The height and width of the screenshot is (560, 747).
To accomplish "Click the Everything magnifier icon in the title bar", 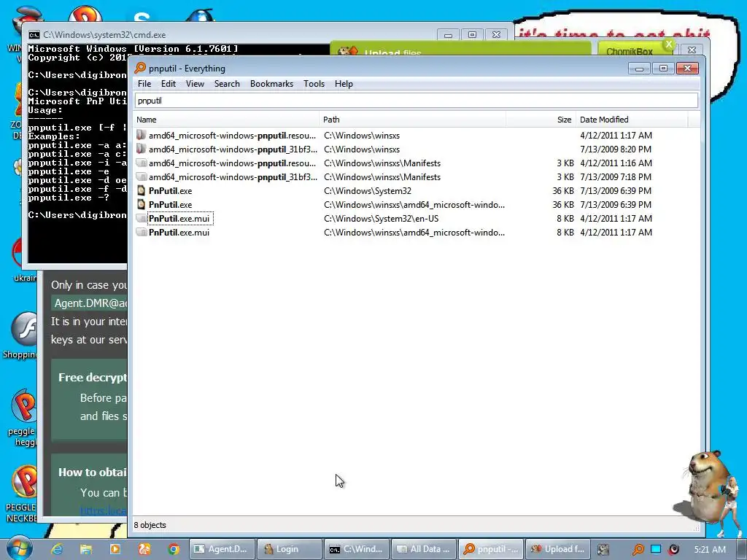I will 140,68.
